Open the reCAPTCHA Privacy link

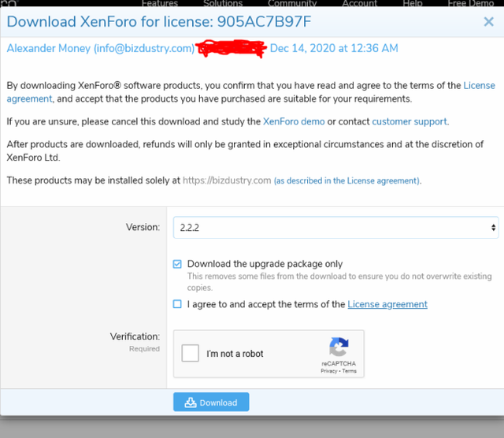tap(329, 371)
